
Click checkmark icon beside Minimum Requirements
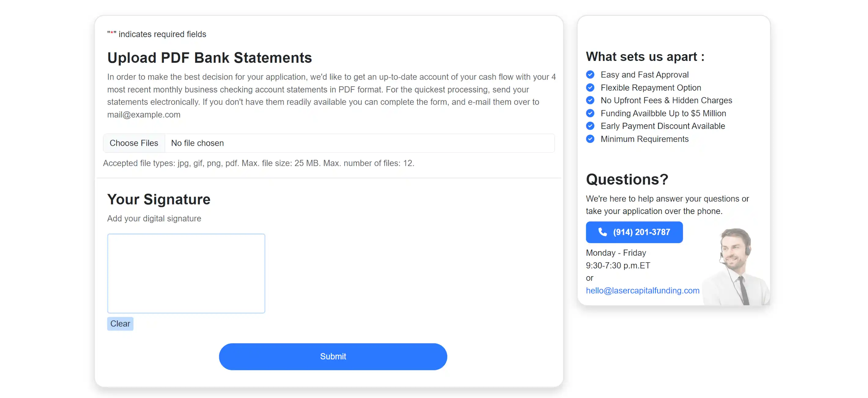click(x=590, y=139)
